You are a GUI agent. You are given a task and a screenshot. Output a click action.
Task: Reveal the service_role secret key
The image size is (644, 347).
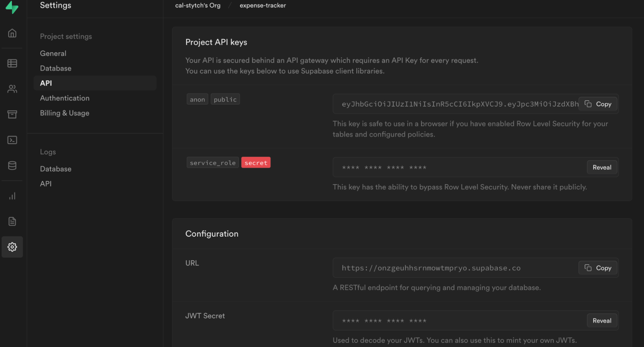point(602,167)
